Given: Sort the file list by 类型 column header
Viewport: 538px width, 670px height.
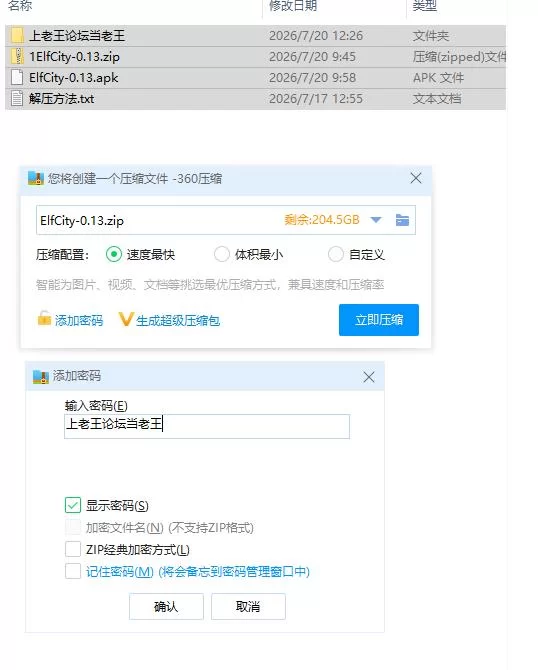Looking at the screenshot, I should 424,6.
